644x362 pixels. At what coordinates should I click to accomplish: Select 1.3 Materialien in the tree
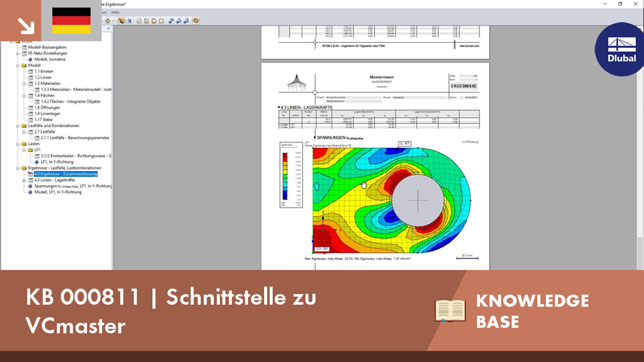47,84
